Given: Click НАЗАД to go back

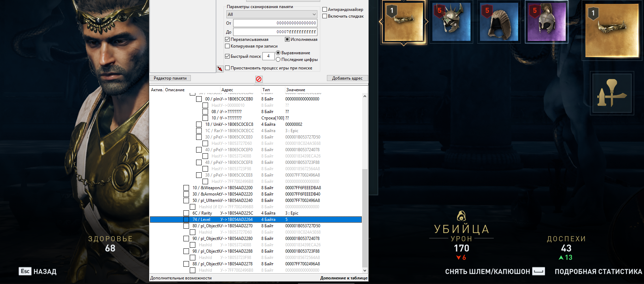Looking at the screenshot, I should point(45,272).
